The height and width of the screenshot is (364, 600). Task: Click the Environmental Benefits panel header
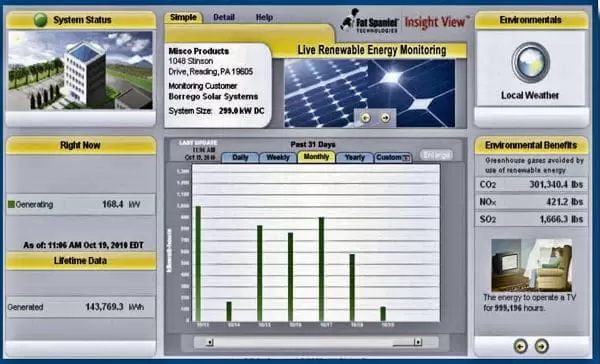pyautogui.click(x=532, y=145)
